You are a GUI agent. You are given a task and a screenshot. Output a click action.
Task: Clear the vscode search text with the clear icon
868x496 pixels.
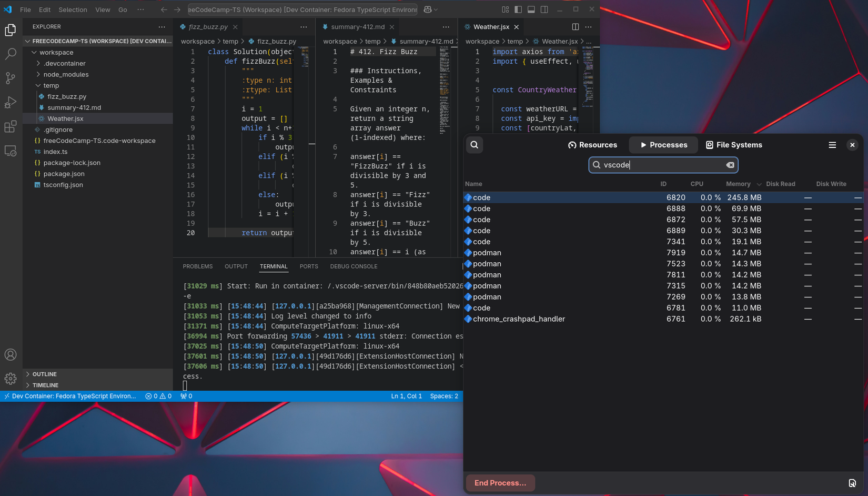point(730,165)
